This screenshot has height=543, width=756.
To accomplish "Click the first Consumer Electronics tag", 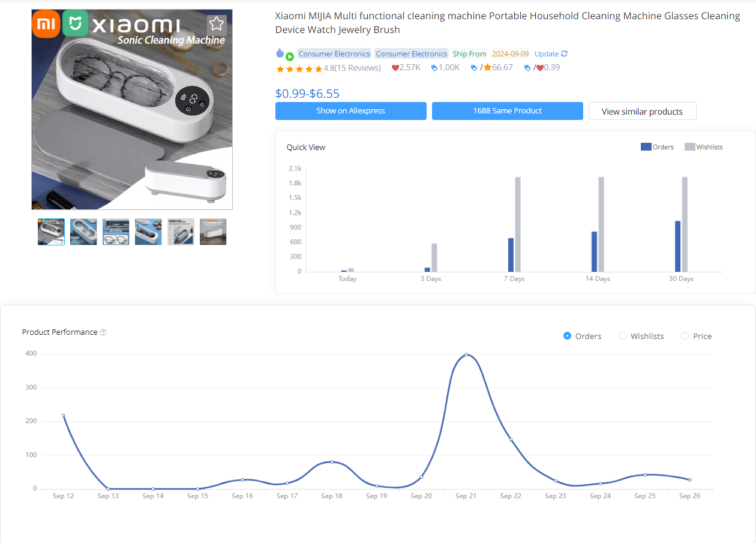I will click(334, 53).
